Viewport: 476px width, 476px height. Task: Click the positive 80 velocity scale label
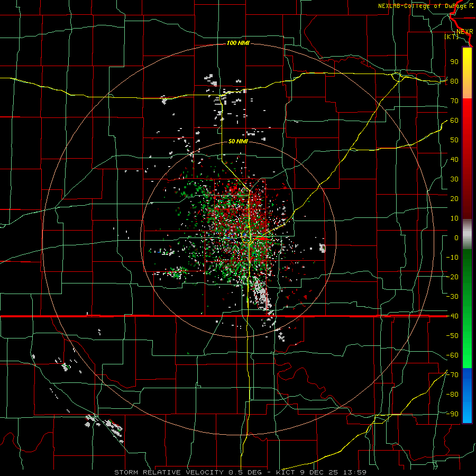(454, 81)
